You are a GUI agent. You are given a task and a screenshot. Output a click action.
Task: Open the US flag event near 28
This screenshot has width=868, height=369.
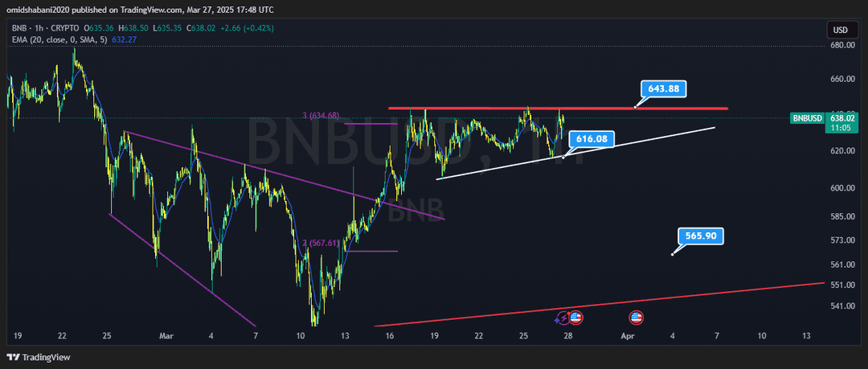575,318
